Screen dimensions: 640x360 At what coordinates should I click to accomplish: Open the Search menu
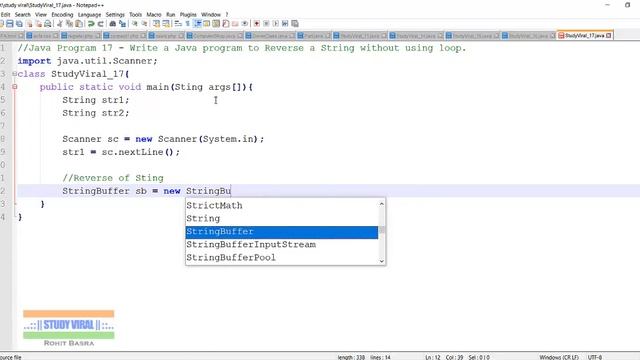(x=23, y=15)
